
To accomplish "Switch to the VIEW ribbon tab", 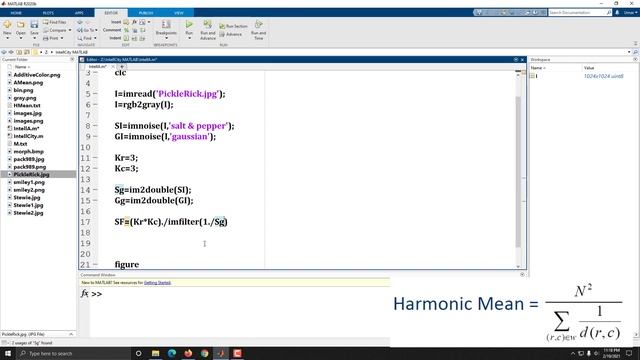I will click(179, 13).
